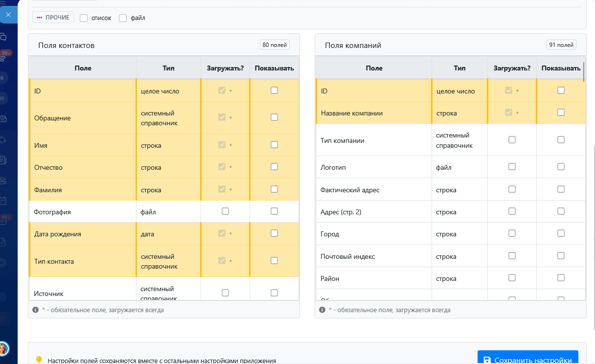Viewport: 595px width, 364px height.
Task: Check 'Показывать' for contact Фамилия field
Action: (x=274, y=189)
